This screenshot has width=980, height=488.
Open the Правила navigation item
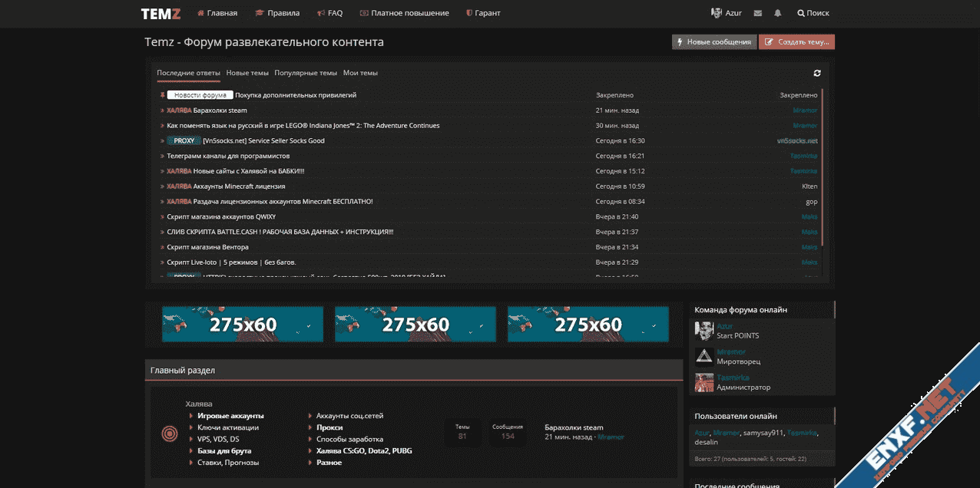[277, 13]
